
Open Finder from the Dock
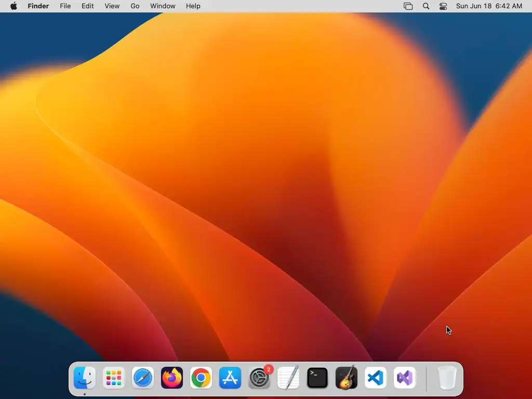pyautogui.click(x=85, y=378)
